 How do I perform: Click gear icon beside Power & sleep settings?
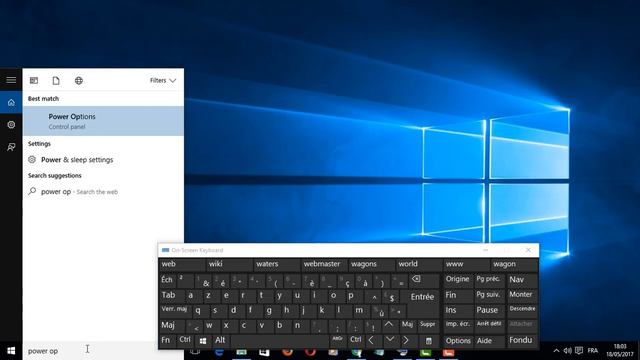32,160
